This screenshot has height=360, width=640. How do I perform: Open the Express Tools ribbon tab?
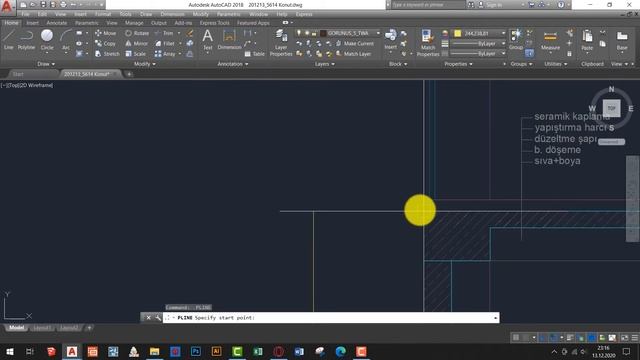pos(214,23)
